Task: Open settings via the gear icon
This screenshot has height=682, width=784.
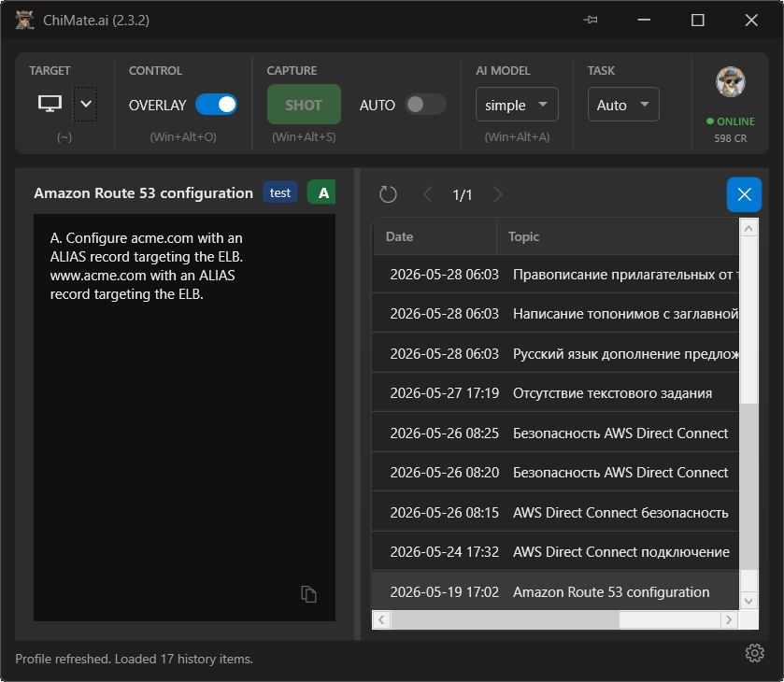Action: tap(754, 653)
